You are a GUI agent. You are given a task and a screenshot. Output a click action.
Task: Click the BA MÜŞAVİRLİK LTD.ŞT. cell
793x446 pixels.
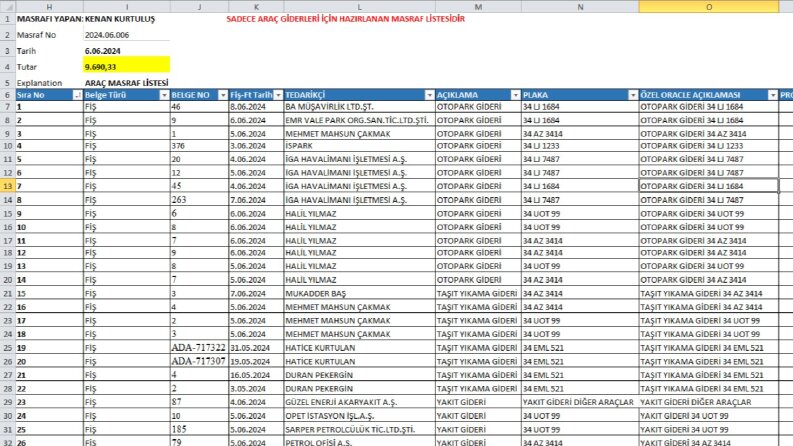coord(360,107)
